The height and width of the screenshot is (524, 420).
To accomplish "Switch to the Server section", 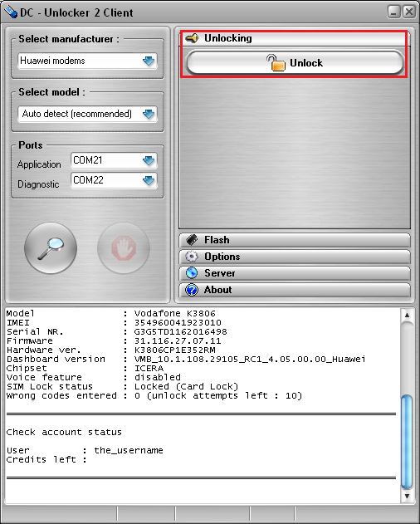I will [295, 273].
